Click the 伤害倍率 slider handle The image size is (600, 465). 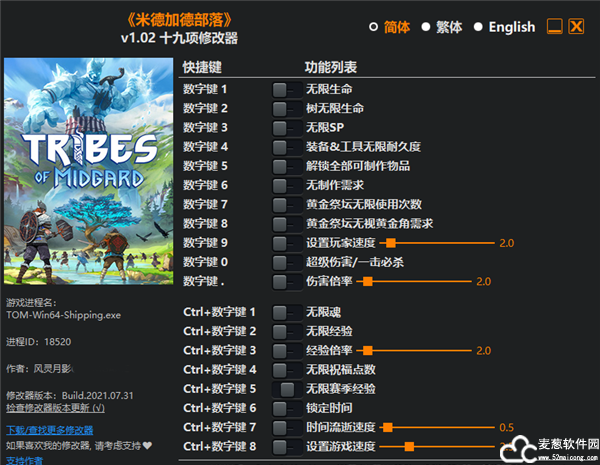(368, 282)
